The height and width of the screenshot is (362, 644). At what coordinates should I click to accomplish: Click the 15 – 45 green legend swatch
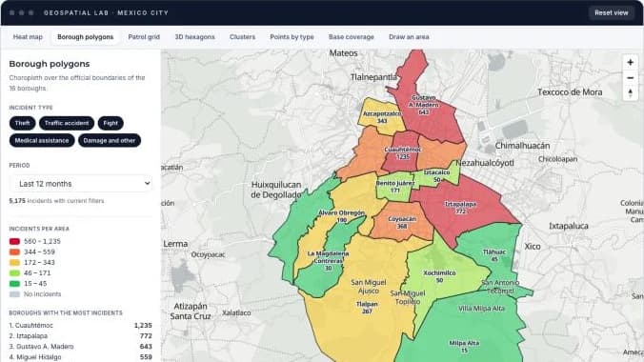15,284
